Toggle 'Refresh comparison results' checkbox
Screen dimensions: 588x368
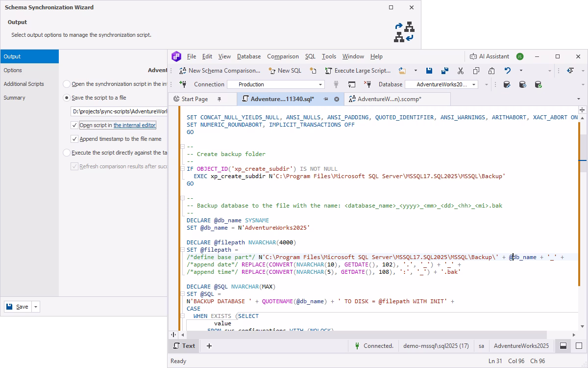(74, 166)
